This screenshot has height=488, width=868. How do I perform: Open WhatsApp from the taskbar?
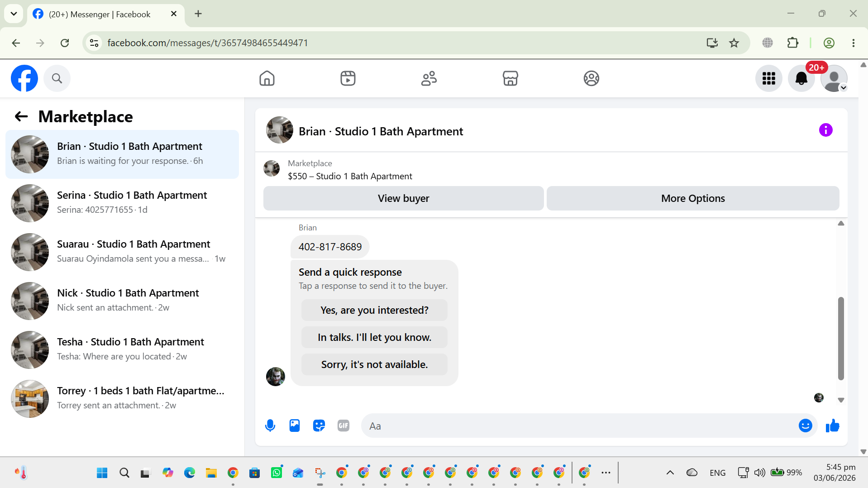pos(277,473)
